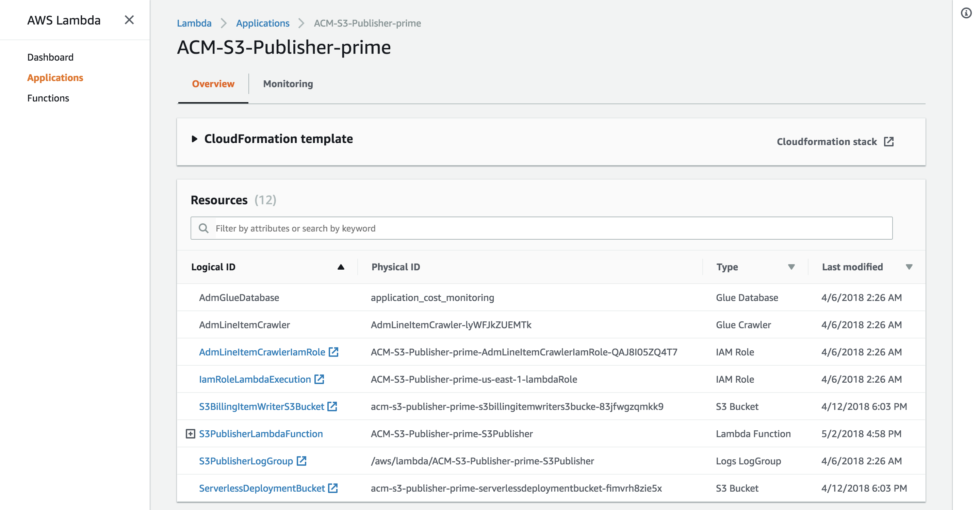Viewport: 980px width, 510px height.
Task: Expand the CloudFormation template section
Action: tap(195, 138)
